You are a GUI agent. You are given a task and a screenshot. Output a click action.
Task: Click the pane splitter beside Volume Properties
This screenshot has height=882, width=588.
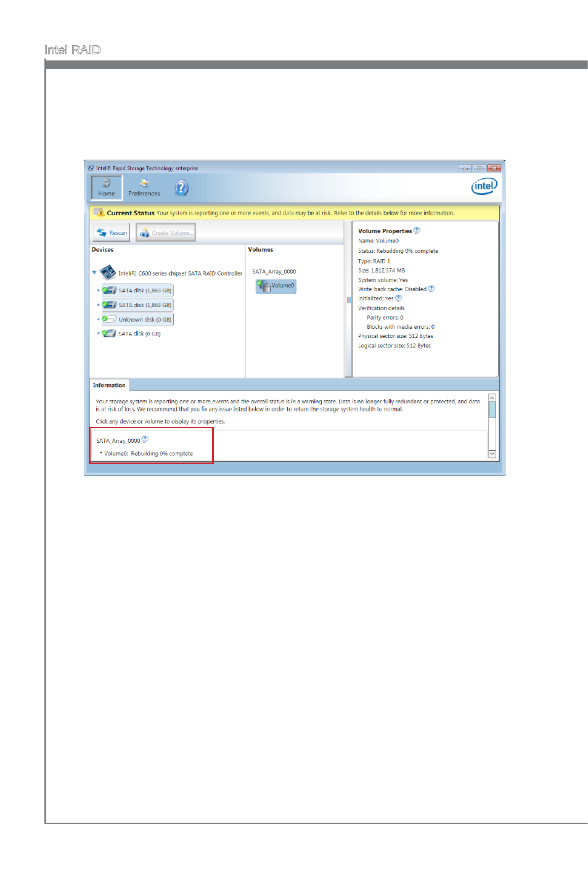tap(348, 300)
